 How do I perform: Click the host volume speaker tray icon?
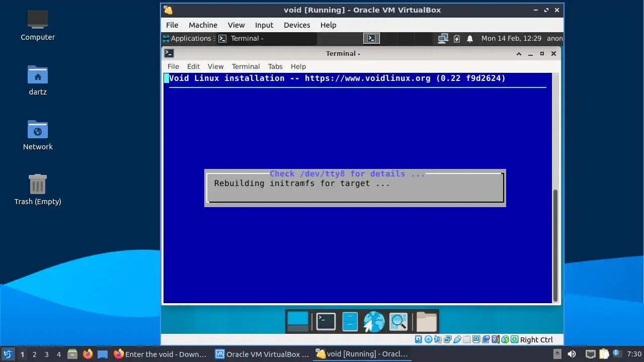[572, 354]
